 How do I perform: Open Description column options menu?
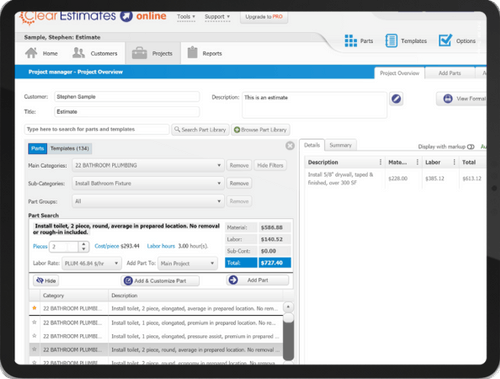point(380,162)
